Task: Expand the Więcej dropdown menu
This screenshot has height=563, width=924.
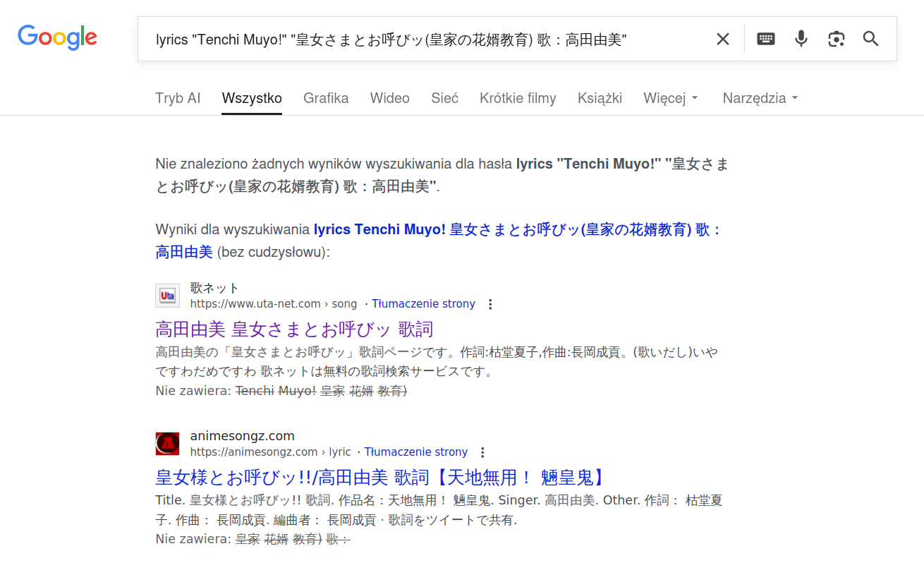Action: pos(670,98)
